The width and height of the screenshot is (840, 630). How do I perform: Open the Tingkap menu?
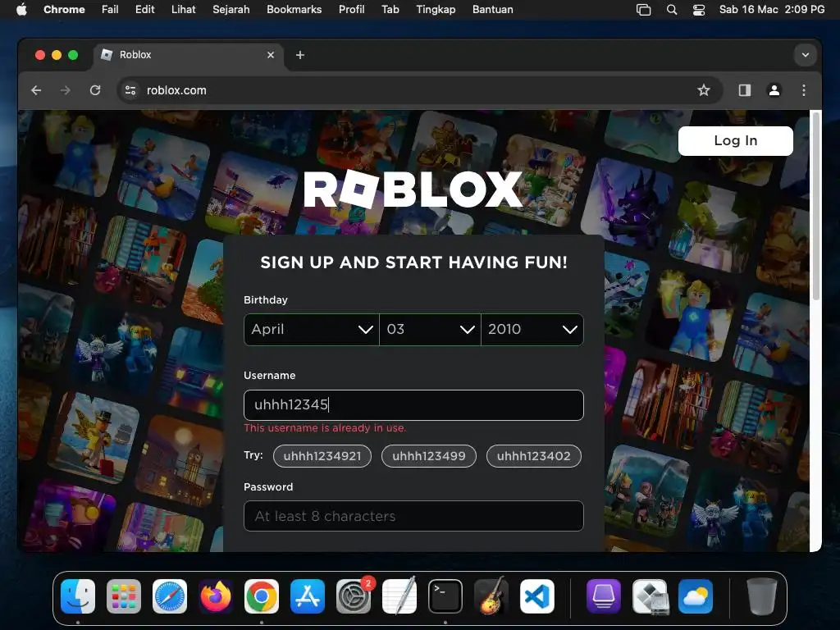click(x=436, y=10)
